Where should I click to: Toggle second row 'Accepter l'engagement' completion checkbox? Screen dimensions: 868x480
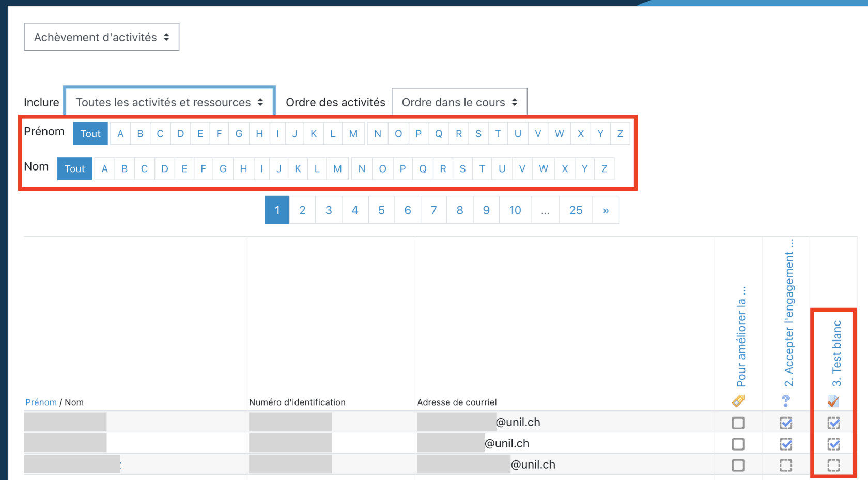(x=786, y=444)
